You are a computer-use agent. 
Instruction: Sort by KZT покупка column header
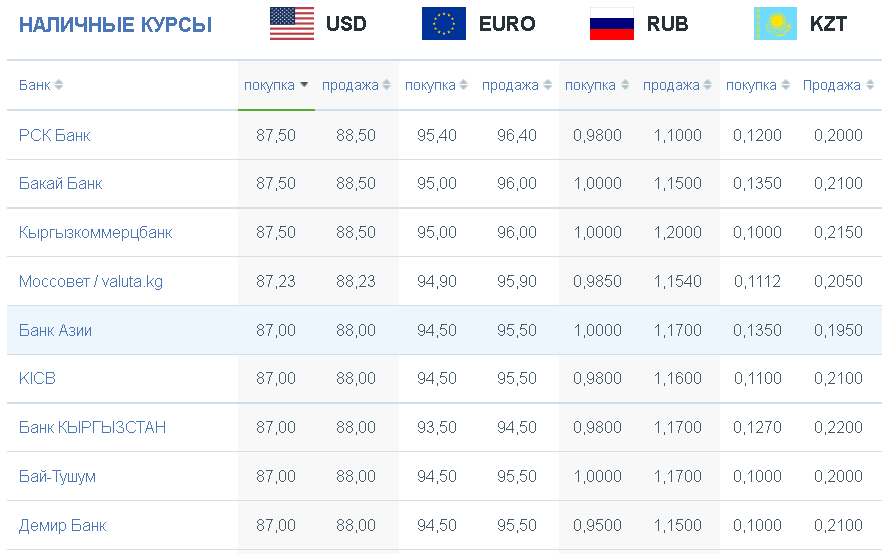coord(751,85)
